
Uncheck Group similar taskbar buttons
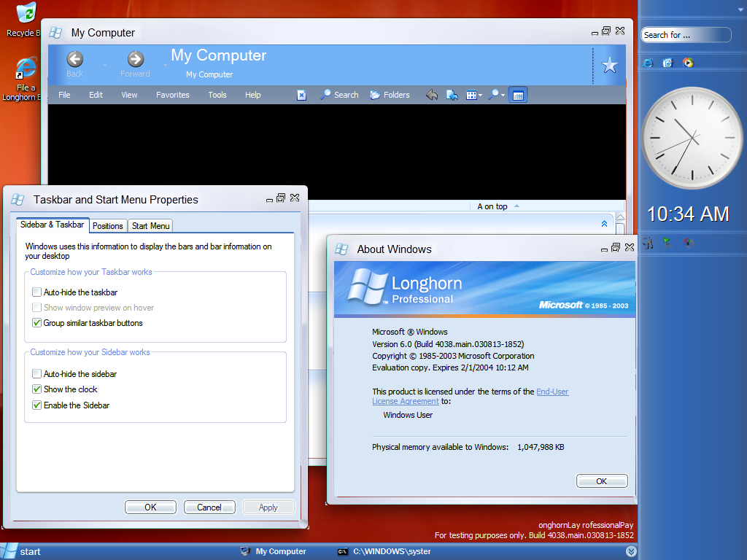[37, 323]
